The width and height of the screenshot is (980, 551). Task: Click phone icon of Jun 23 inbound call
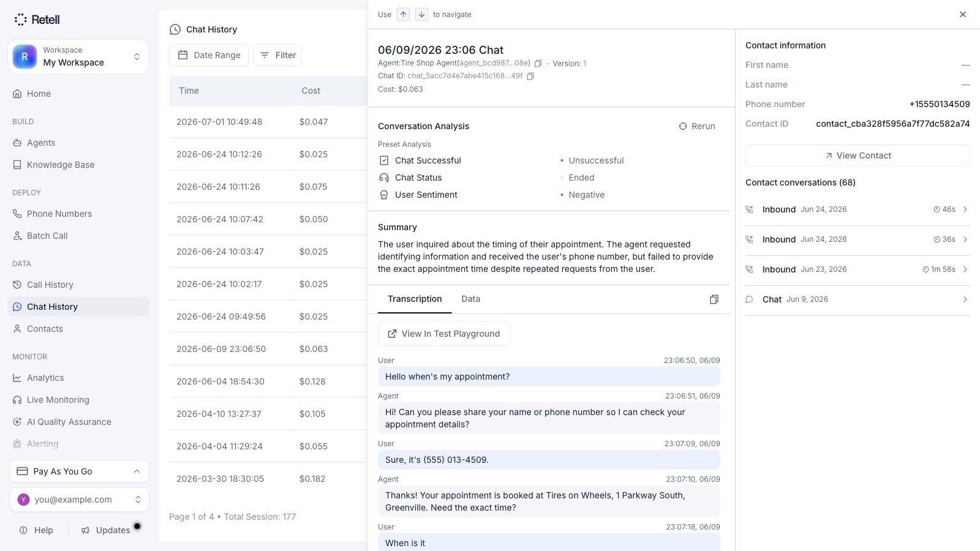(x=749, y=269)
